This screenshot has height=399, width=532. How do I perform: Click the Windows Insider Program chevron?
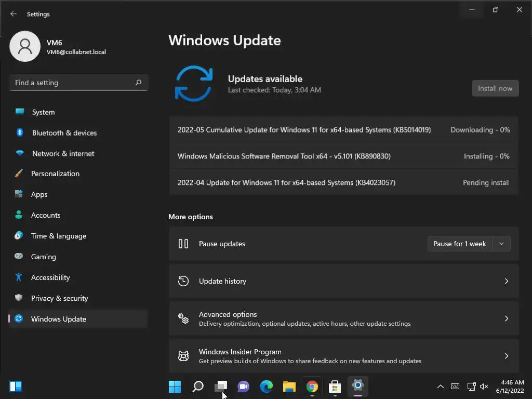(x=506, y=355)
